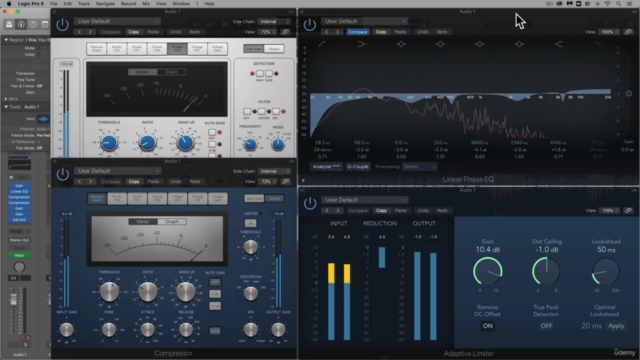Next preset arrow in top compressor
Screen dimensions: 640x360
(90, 32)
